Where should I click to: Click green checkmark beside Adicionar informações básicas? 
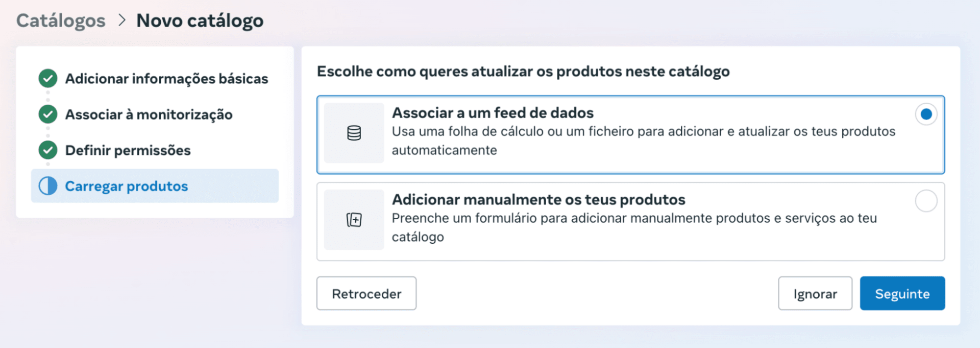coord(48,79)
